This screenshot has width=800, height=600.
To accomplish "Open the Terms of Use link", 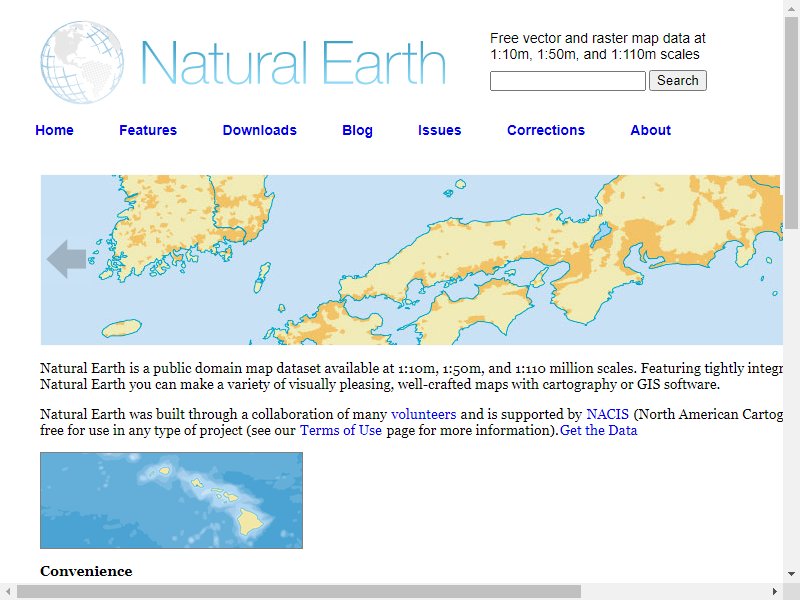I will [341, 430].
